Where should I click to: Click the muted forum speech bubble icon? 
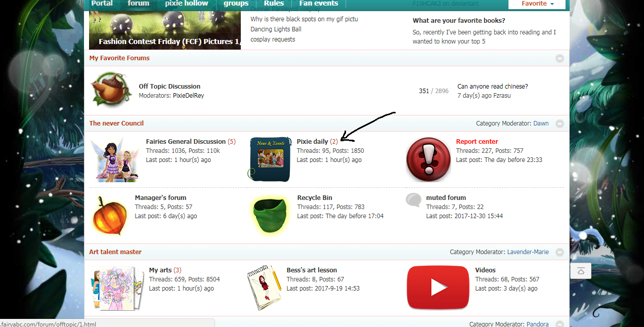[413, 200]
